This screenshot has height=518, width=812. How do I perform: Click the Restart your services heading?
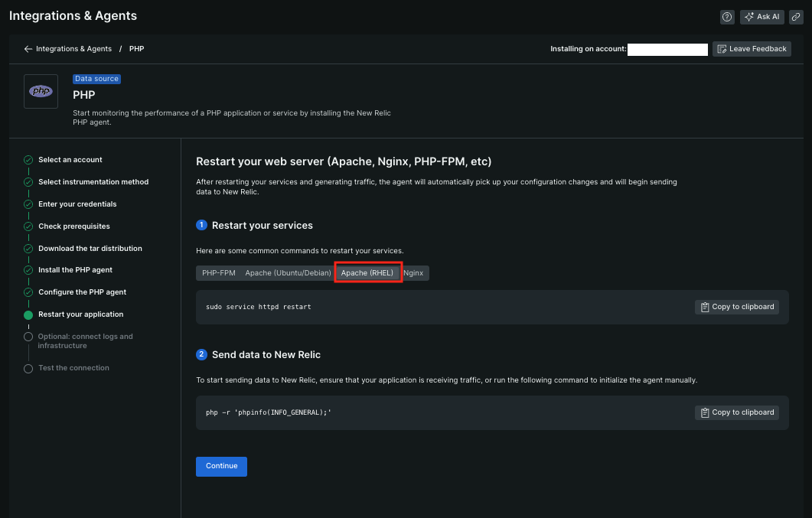pos(262,226)
